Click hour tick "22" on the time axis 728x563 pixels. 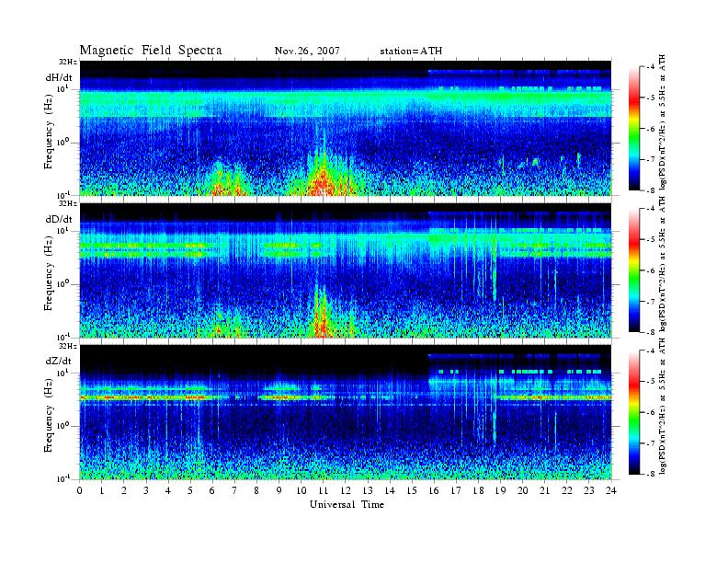pos(567,491)
